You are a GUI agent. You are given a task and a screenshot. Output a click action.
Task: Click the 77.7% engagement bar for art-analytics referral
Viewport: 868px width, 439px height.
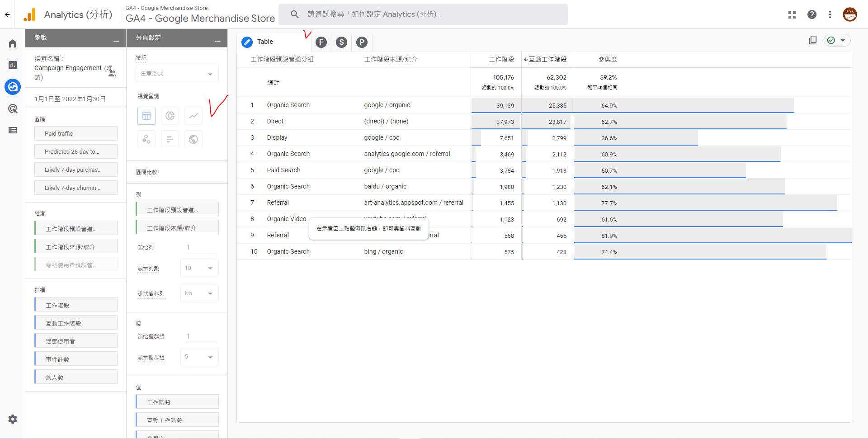(x=705, y=203)
